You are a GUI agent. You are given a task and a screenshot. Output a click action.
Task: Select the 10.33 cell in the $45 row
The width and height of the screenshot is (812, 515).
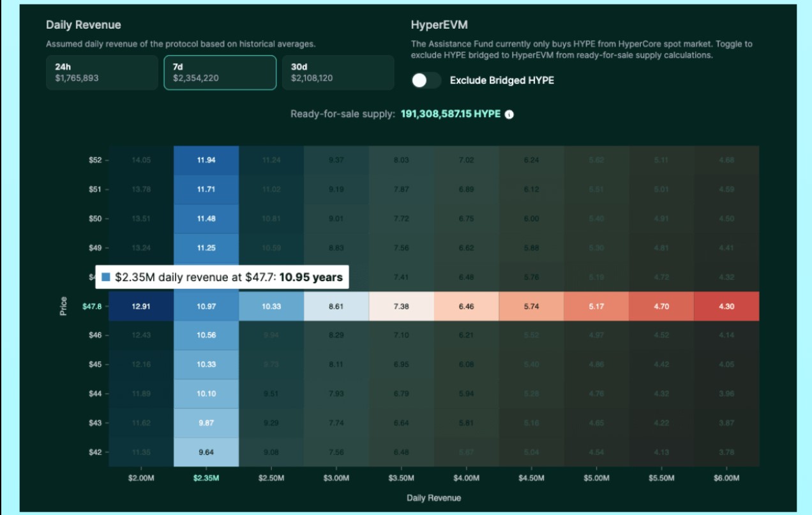click(x=206, y=365)
